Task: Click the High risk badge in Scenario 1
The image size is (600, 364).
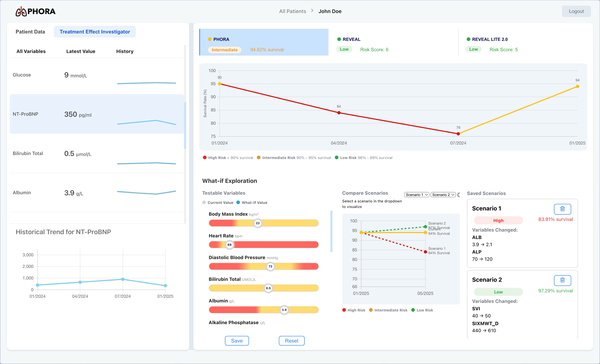Action: 498,220
